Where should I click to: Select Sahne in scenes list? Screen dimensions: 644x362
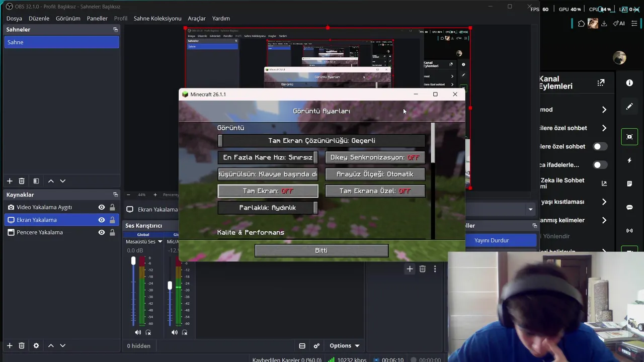62,42
